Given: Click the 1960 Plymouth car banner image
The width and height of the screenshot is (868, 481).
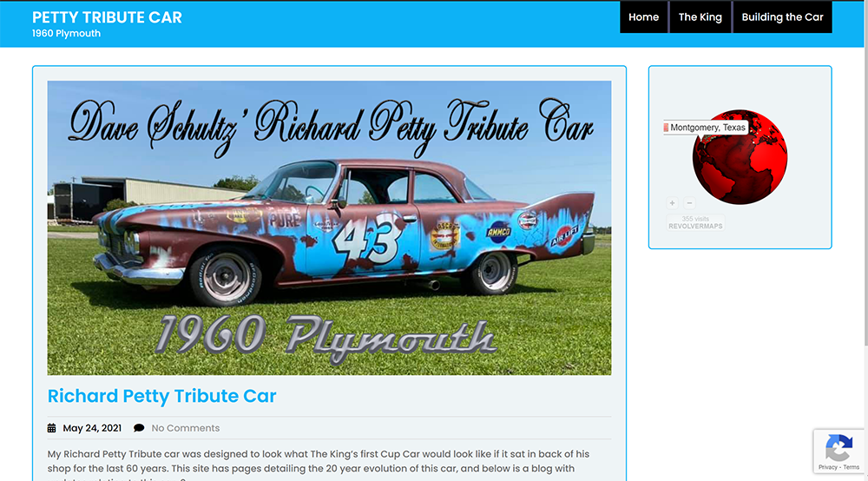Looking at the screenshot, I should tap(329, 228).
